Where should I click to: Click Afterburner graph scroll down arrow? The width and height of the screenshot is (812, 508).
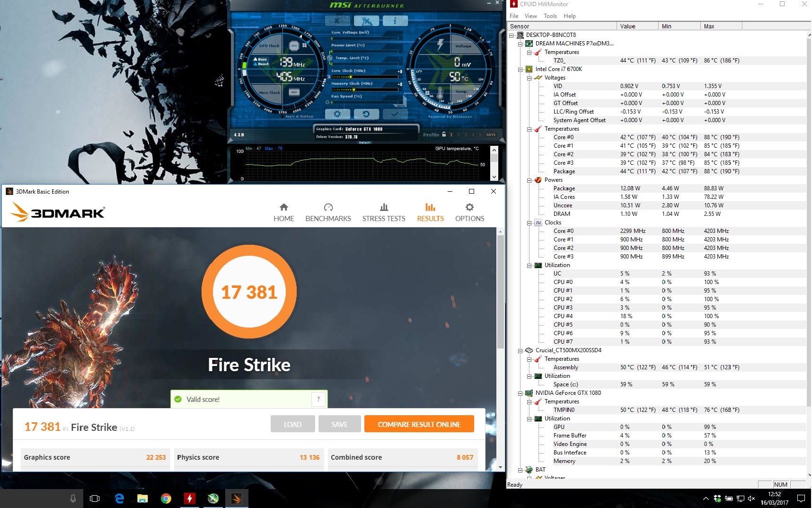point(494,177)
